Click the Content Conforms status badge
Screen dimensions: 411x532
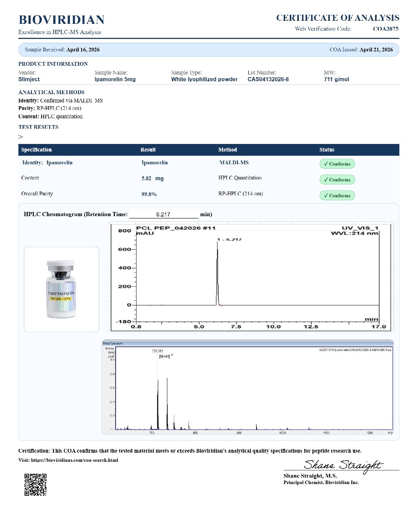click(337, 179)
